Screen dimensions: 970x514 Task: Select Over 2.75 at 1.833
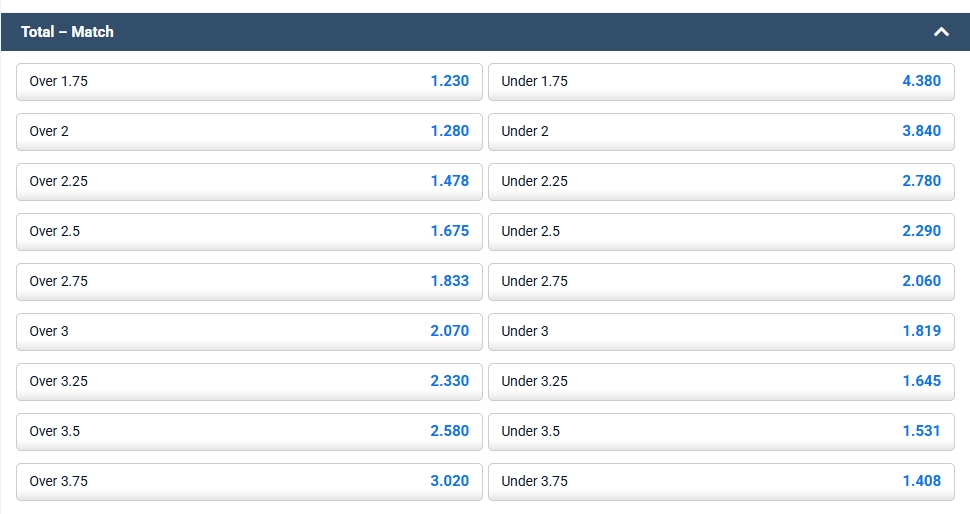(x=249, y=281)
